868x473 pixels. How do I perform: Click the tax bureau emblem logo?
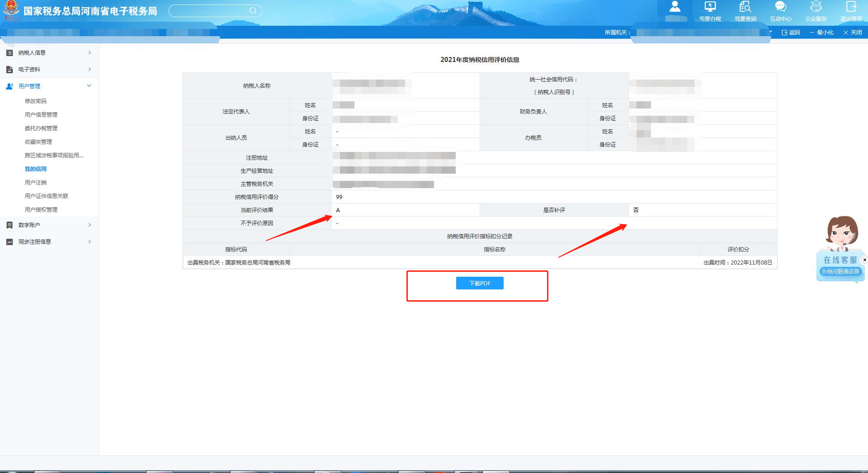point(11,9)
